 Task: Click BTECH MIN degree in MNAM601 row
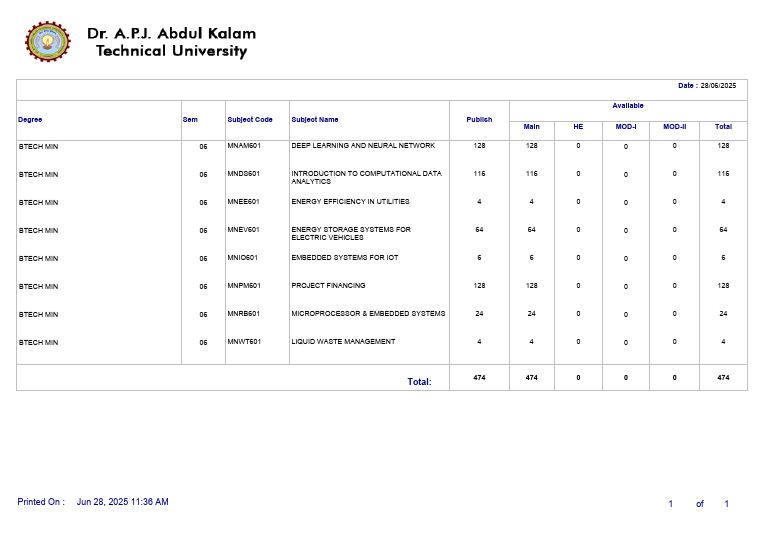(38, 147)
